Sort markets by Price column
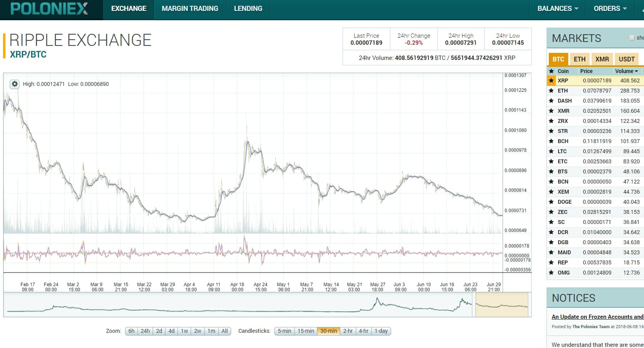This screenshot has width=644, height=348. pos(586,71)
